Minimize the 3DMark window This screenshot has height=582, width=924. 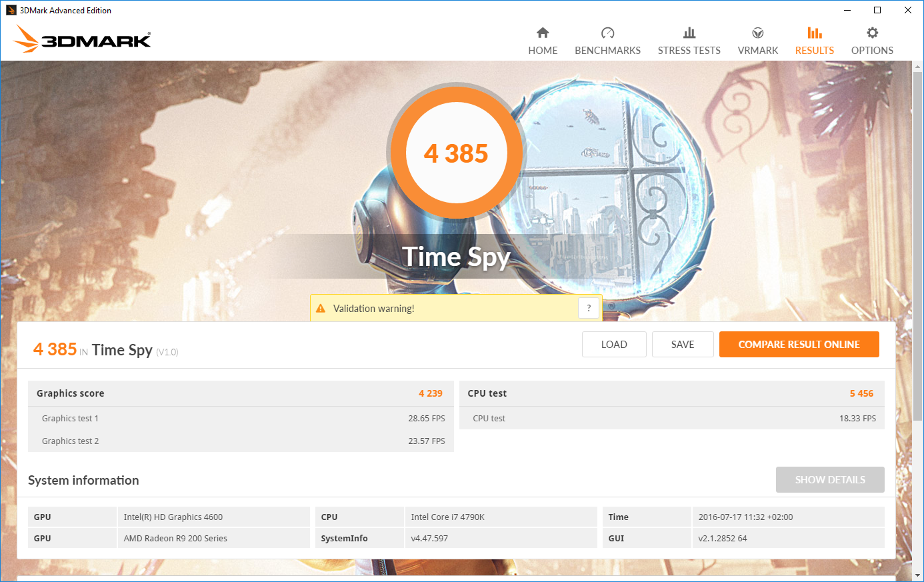[x=847, y=10]
